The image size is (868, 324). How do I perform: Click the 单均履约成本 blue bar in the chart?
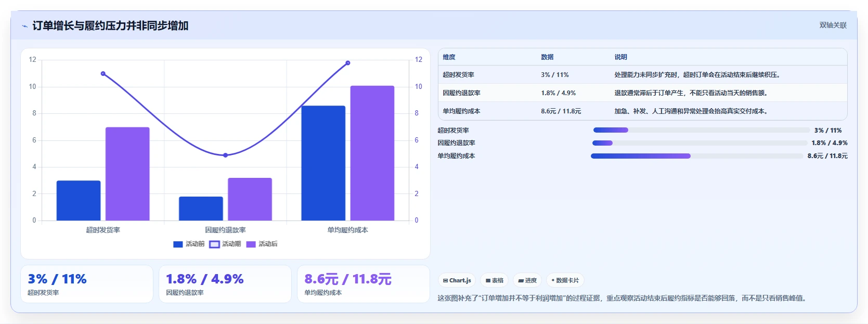pos(323,163)
